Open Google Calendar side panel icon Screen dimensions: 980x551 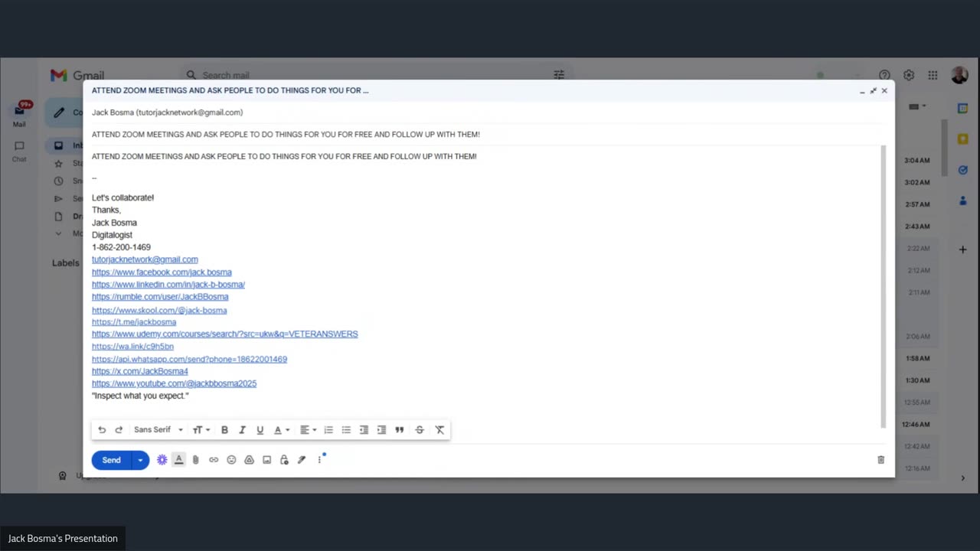point(963,109)
